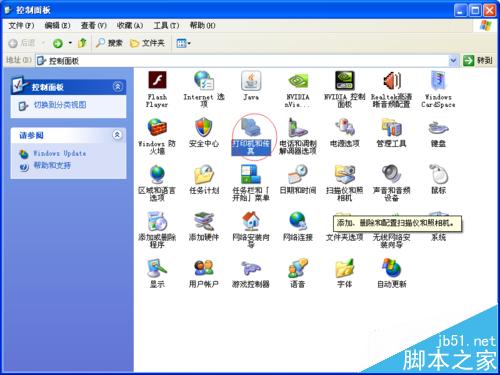Image resolution: width=500 pixels, height=375 pixels.
Task: Open the Java control panel icon
Action: click(251, 81)
